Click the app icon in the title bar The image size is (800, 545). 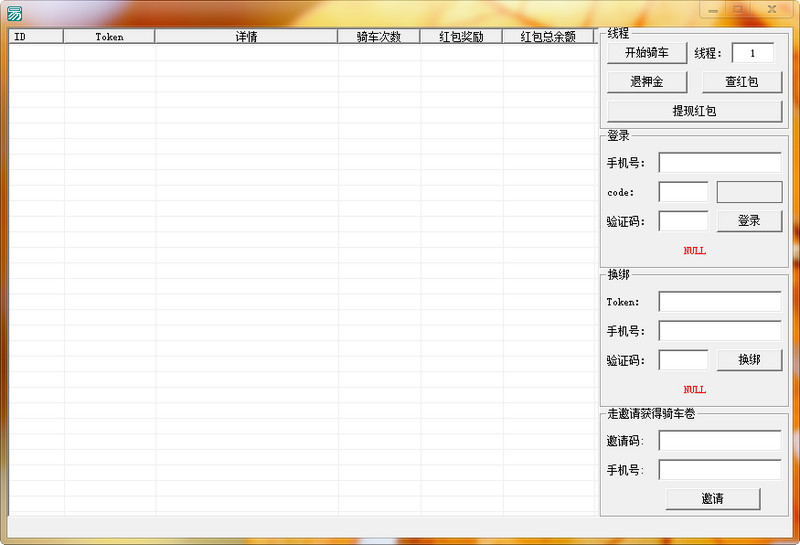pos(14,12)
